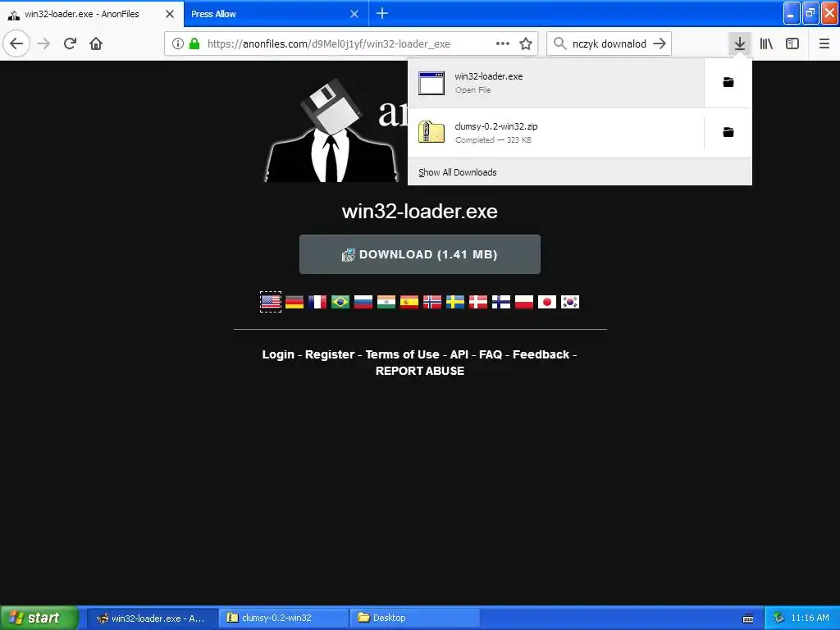
Task: Open the Login link
Action: pos(278,354)
